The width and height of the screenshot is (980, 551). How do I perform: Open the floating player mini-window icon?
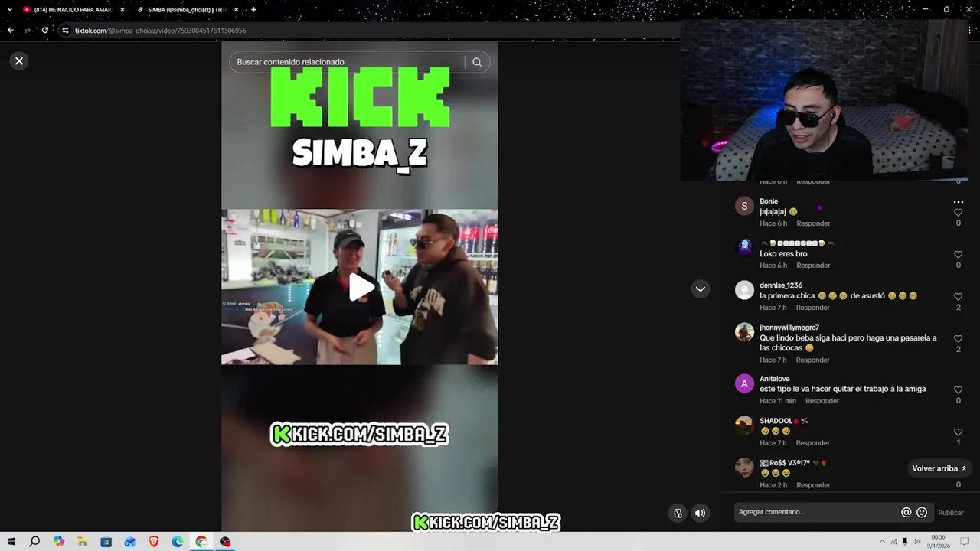pyautogui.click(x=678, y=513)
